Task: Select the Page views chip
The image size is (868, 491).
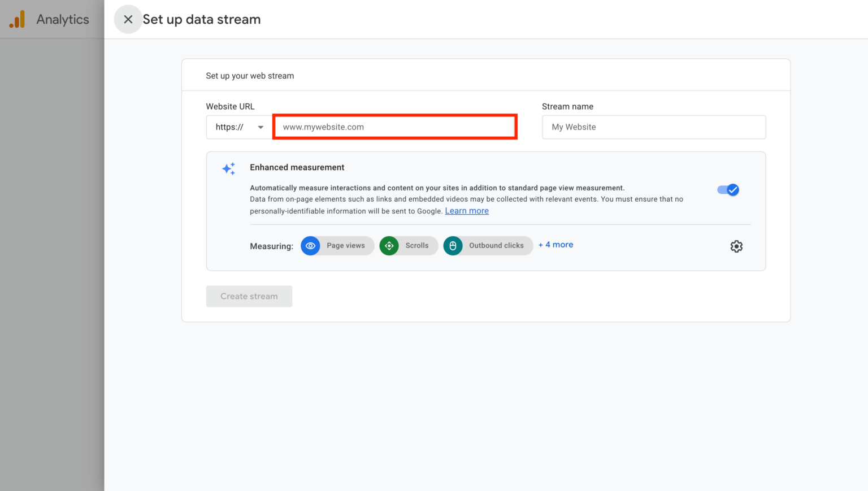Action: coord(337,245)
